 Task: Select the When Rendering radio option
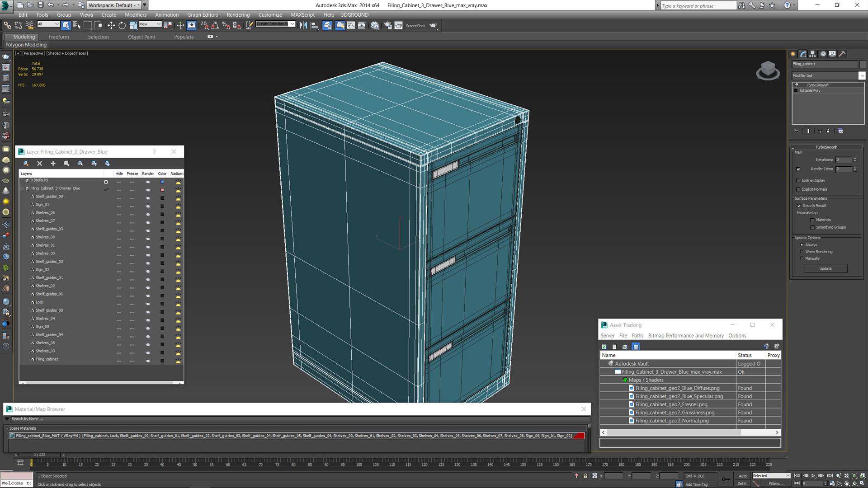[x=802, y=252]
